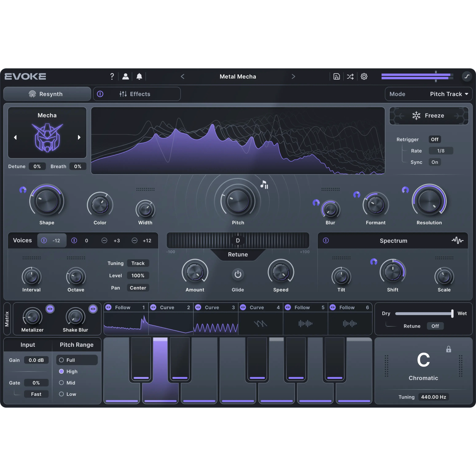Click the Metal Mecha preset name

(x=238, y=76)
